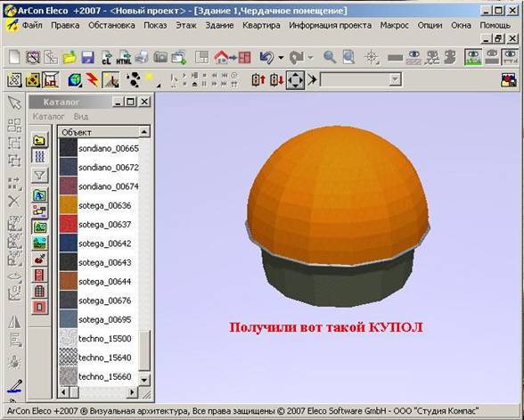Open the Вид menu in catalog panel
The height and width of the screenshot is (420, 524).
point(81,116)
